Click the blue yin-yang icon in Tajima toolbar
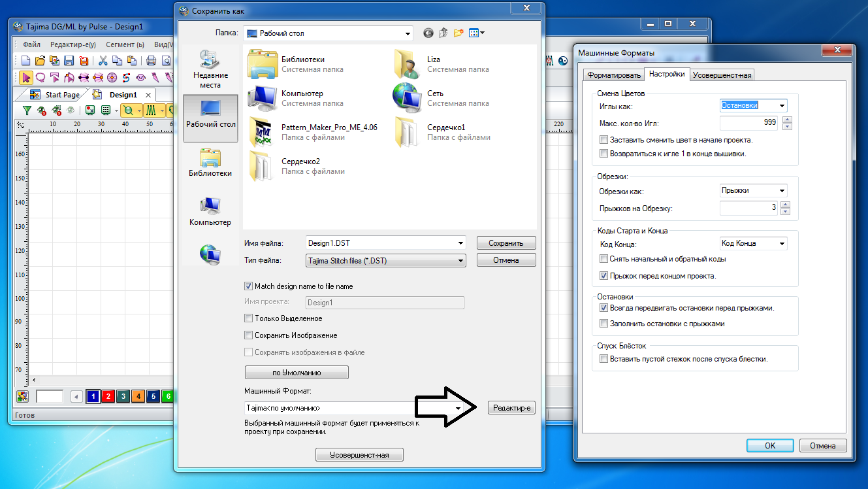This screenshot has height=489, width=868. point(563,61)
